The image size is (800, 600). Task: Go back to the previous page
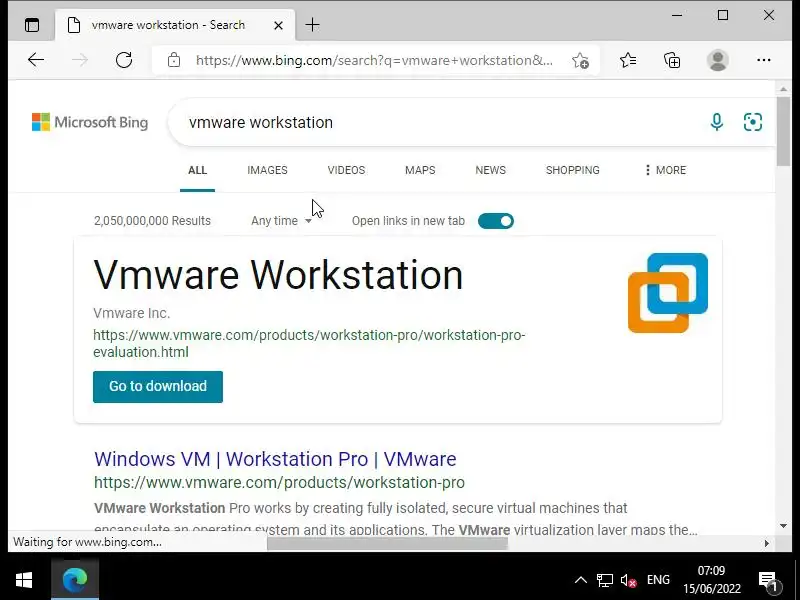[36, 60]
